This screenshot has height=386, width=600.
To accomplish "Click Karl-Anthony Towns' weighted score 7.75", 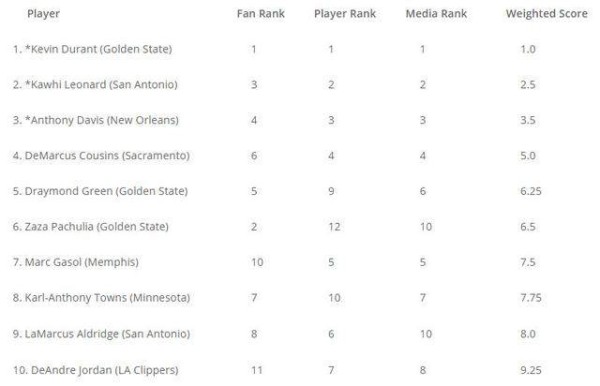I will tap(531, 298).
